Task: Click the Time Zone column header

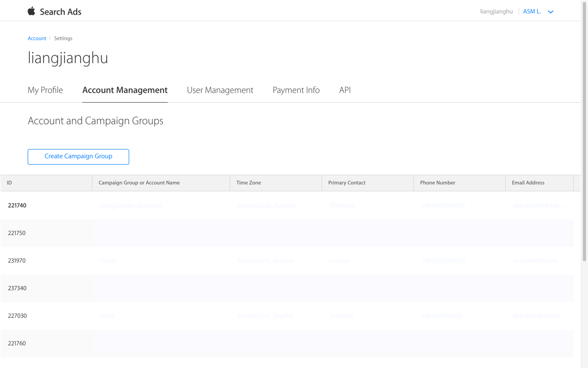Action: (276, 183)
